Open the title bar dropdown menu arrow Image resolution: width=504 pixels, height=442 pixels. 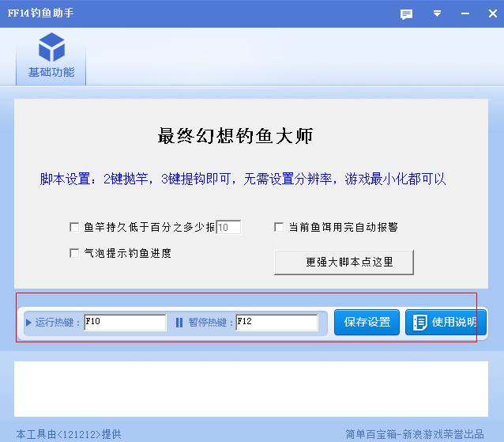click(x=437, y=13)
